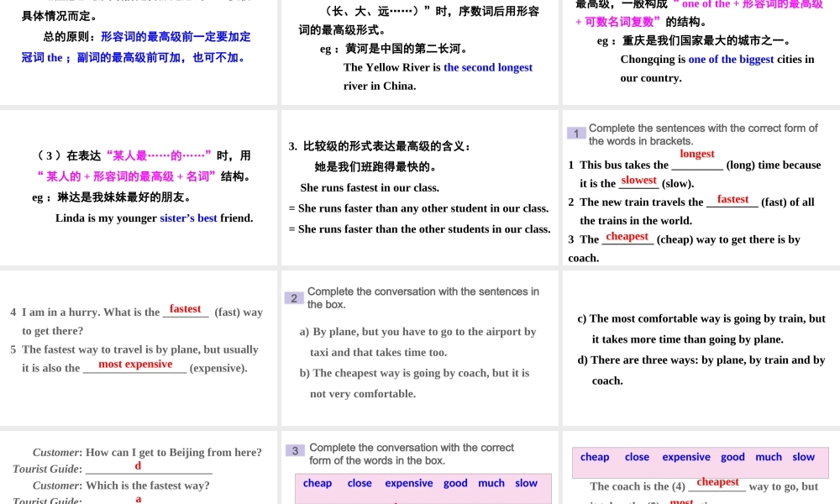Open the slide about 'Chongqing is one of the biggest'
This screenshot has width=840, height=504.
[701, 52]
